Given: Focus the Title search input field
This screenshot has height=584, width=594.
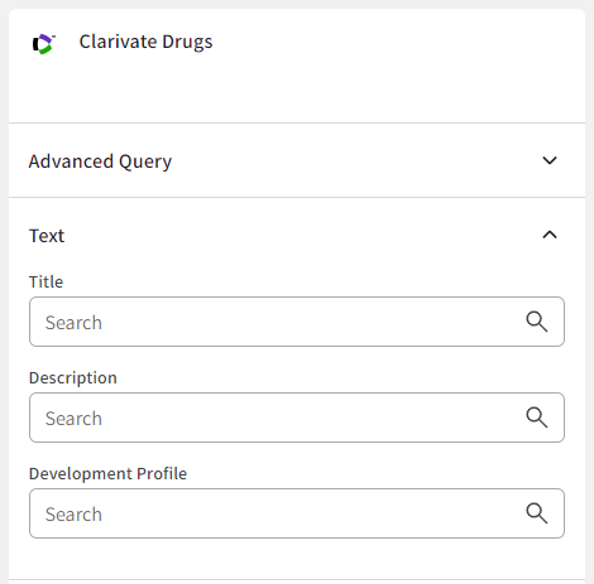Looking at the screenshot, I should tap(297, 322).
